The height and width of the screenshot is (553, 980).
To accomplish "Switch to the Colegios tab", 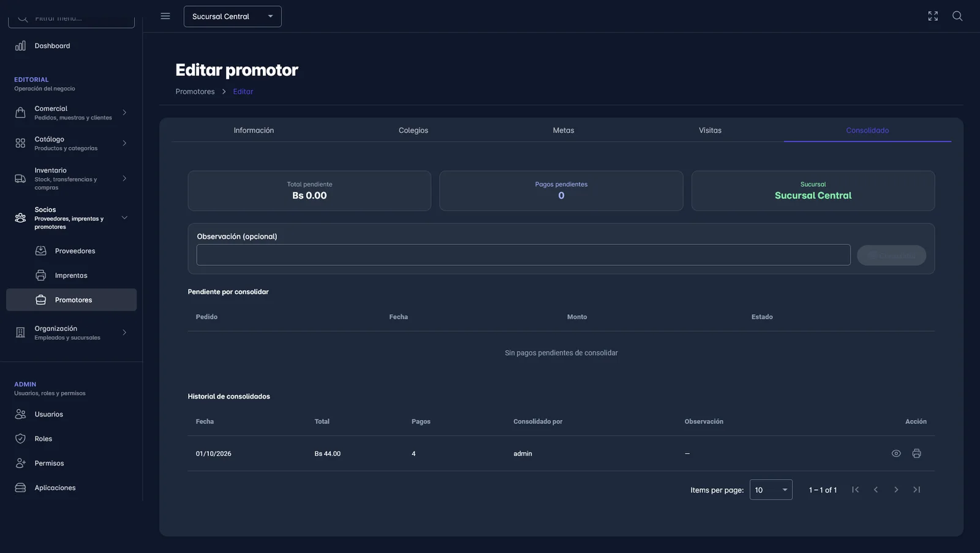I will click(x=413, y=130).
